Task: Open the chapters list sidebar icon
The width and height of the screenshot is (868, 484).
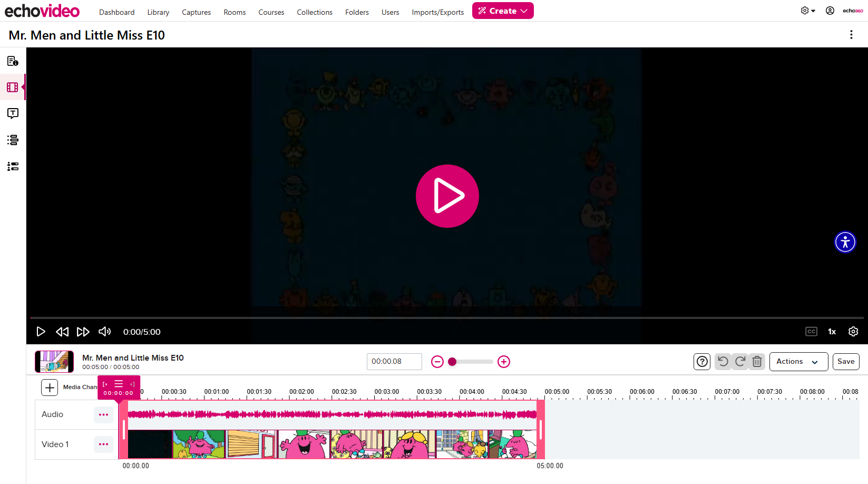Action: (13, 140)
